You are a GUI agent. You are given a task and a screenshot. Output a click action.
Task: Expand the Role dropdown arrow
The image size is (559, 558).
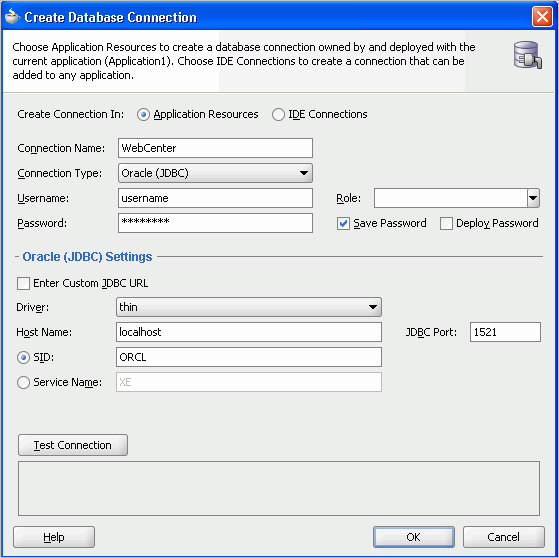click(533, 198)
